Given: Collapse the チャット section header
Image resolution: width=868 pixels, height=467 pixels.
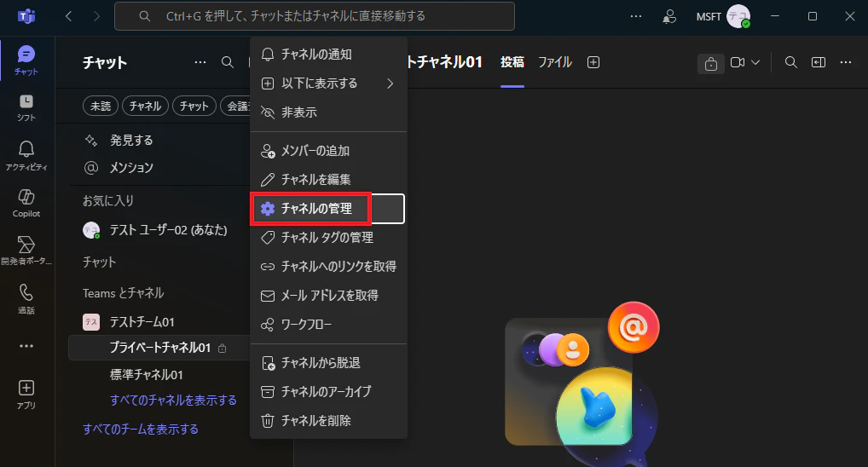Looking at the screenshot, I should 99,262.
